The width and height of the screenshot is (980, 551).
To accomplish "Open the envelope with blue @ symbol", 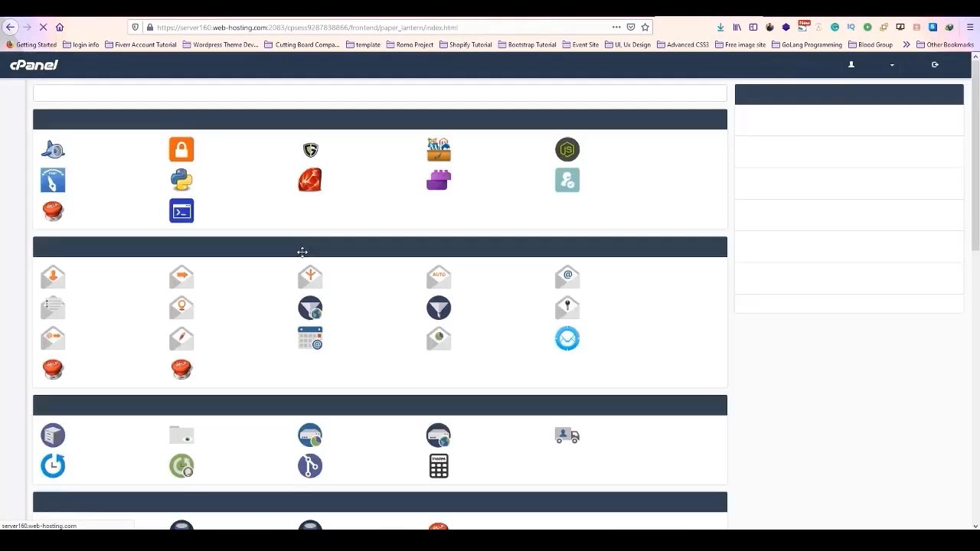I will coord(567,277).
